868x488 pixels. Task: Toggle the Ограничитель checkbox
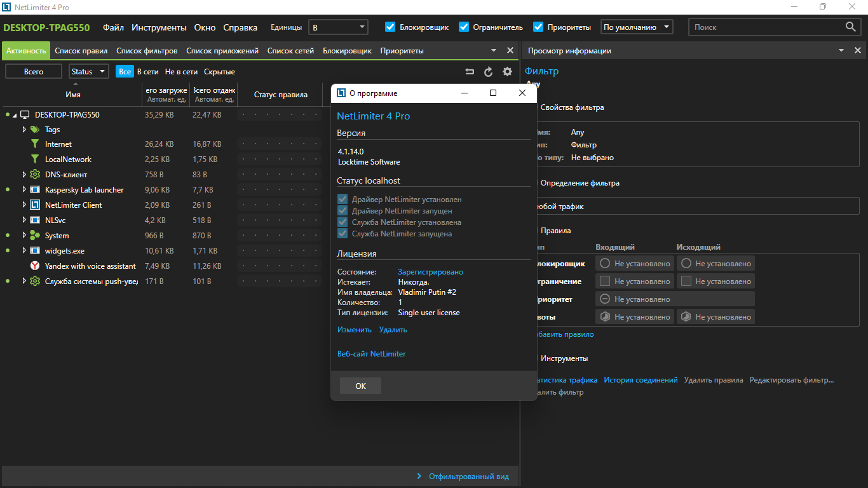pyautogui.click(x=464, y=27)
